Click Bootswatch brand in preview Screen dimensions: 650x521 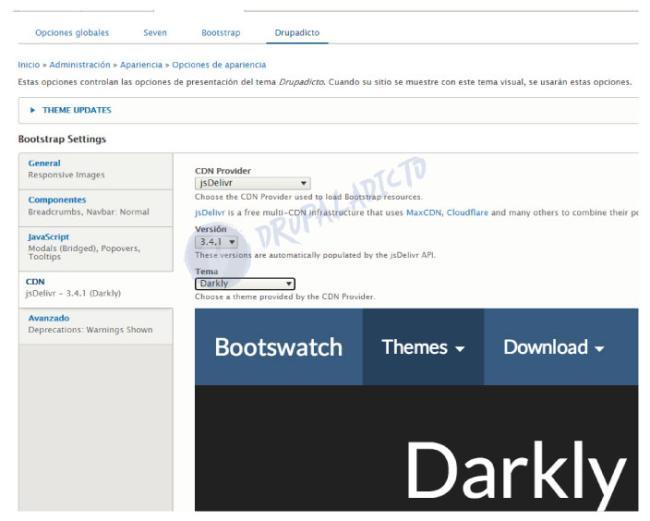pos(279,347)
